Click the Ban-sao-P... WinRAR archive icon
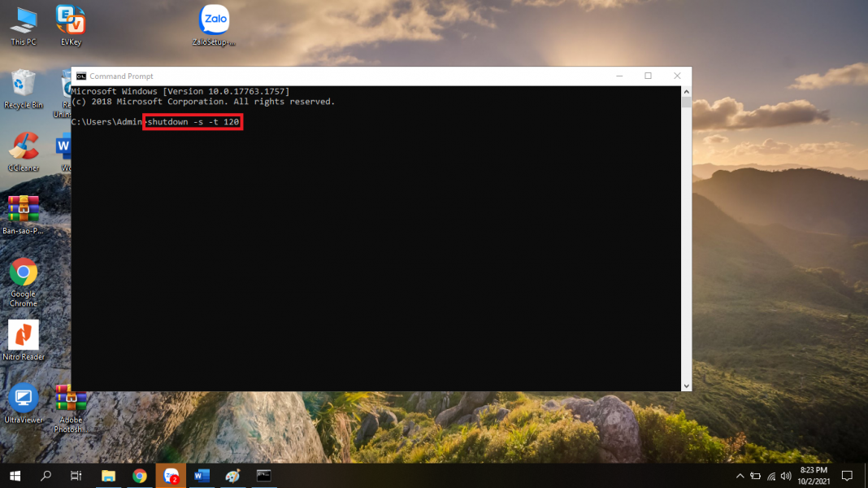The image size is (868, 488). (x=23, y=211)
